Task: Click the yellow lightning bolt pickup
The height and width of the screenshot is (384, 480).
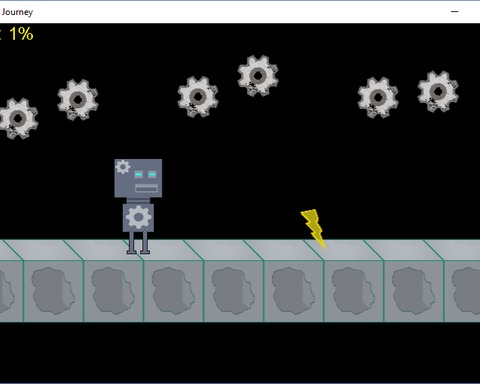Action: pos(314,229)
